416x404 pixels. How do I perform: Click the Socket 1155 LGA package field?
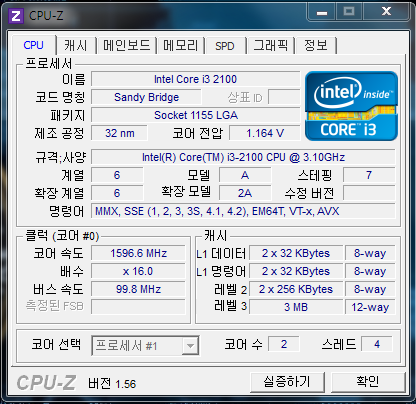pyautogui.click(x=195, y=115)
